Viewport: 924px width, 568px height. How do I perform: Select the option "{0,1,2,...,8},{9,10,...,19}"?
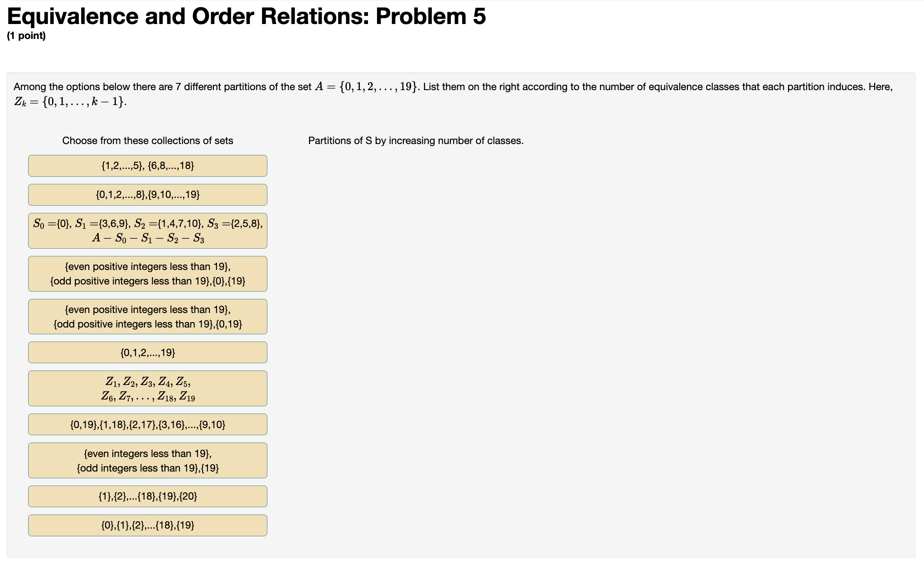pos(147,194)
